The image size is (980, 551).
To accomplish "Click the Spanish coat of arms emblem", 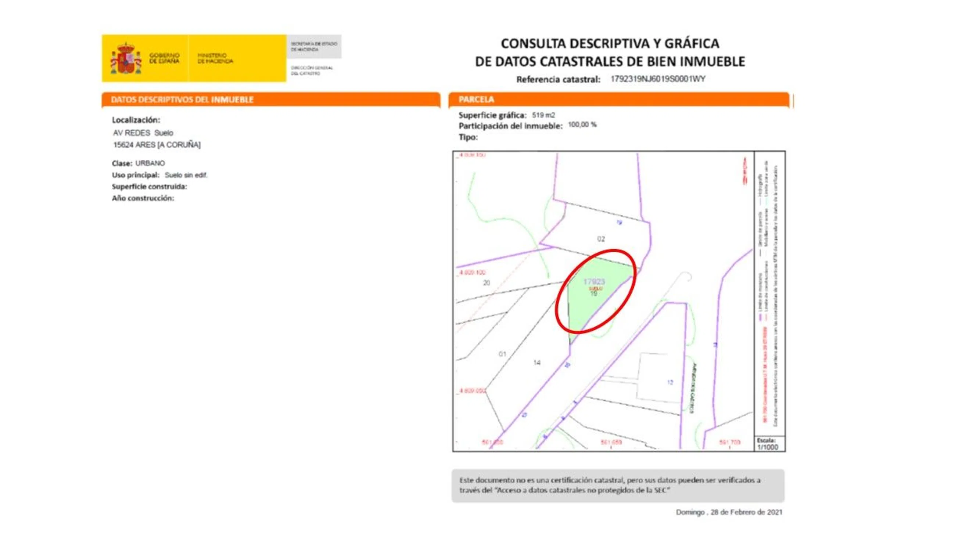I will (x=126, y=59).
